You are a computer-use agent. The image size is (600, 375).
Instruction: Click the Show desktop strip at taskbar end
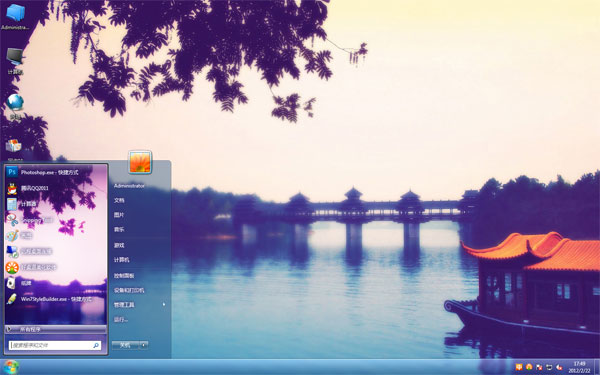[x=597, y=367]
